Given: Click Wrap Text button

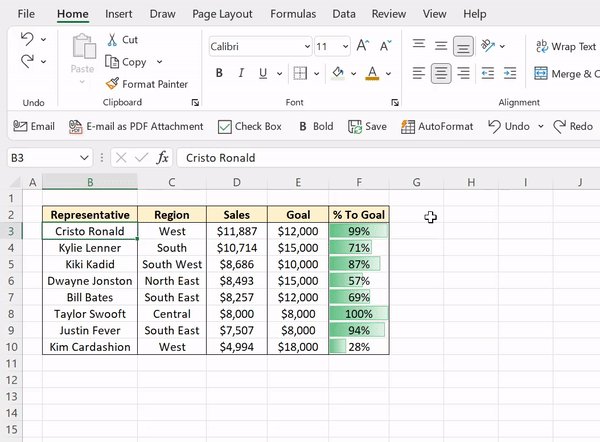Looking at the screenshot, I should [x=567, y=46].
